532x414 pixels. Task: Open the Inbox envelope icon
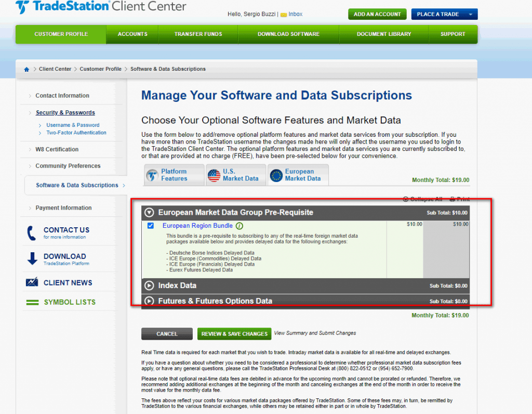click(284, 15)
